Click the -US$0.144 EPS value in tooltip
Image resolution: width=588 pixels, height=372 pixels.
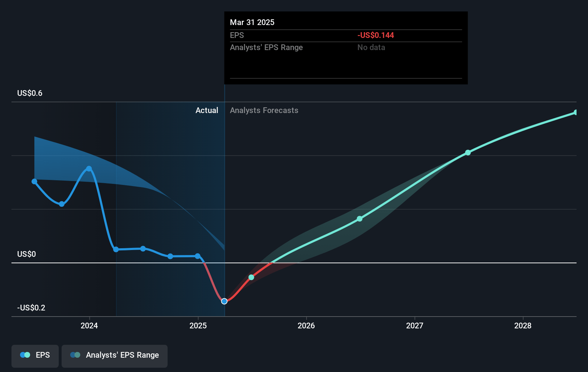coord(376,35)
